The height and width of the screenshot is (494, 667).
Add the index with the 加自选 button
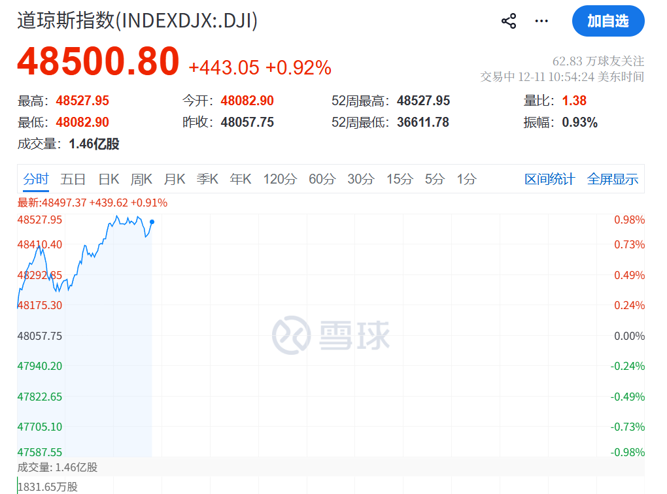click(607, 21)
